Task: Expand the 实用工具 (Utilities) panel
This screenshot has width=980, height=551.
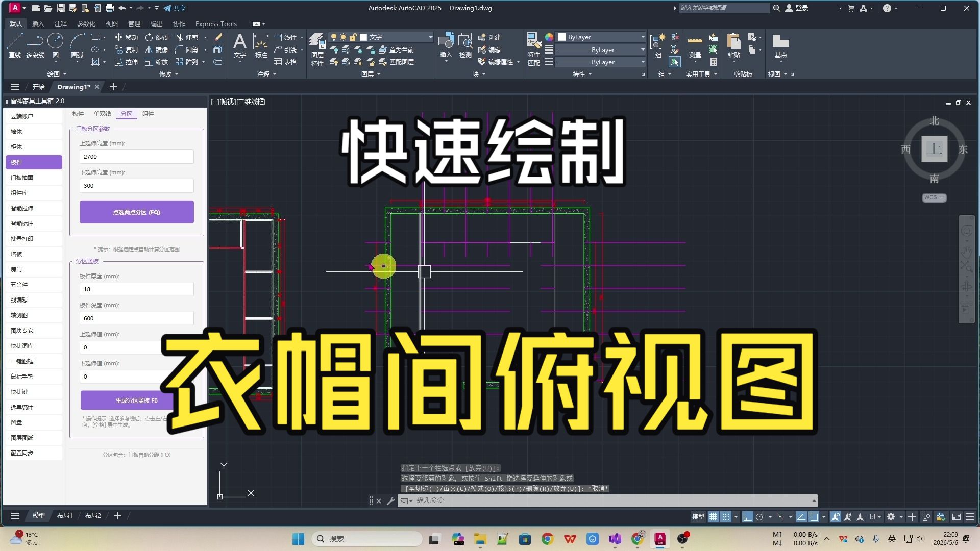Action: click(x=701, y=74)
